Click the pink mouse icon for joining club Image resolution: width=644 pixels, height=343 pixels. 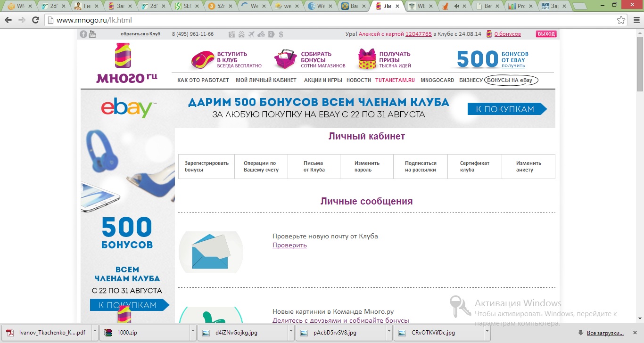click(x=202, y=60)
